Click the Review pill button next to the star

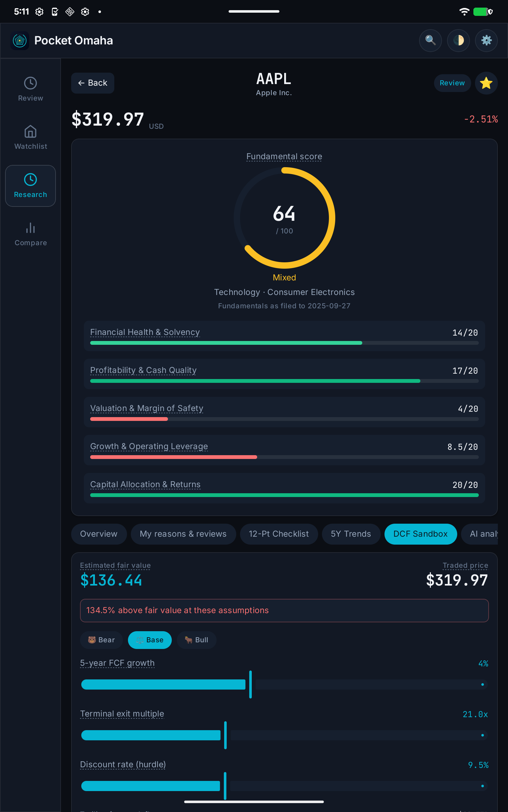[452, 83]
